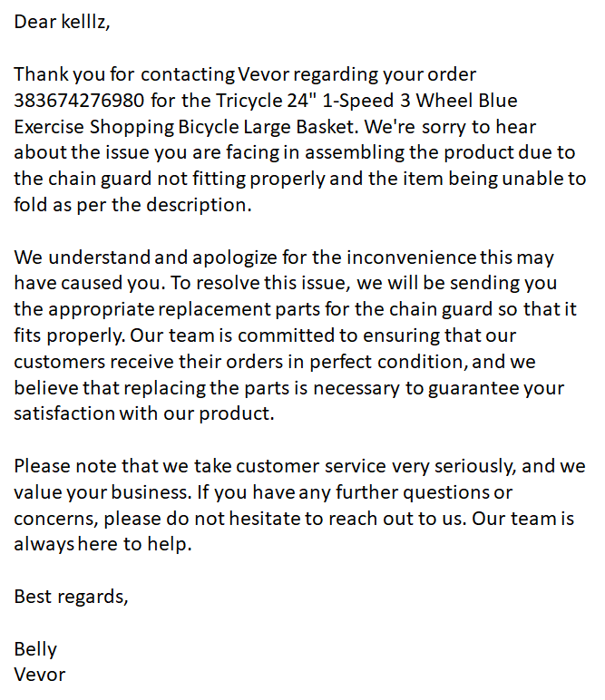Click the phrase 'fold as per the description'
The image size is (605, 700).
(132, 205)
